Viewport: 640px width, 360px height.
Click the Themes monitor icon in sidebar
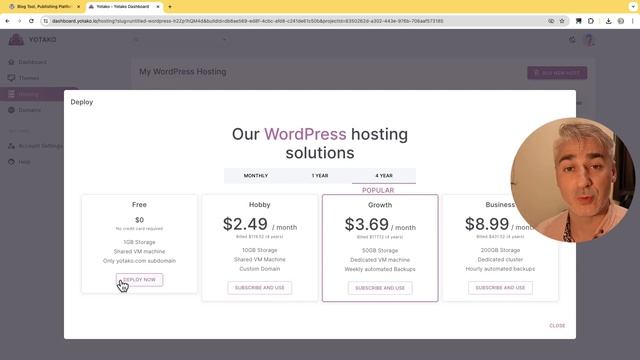[x=11, y=78]
